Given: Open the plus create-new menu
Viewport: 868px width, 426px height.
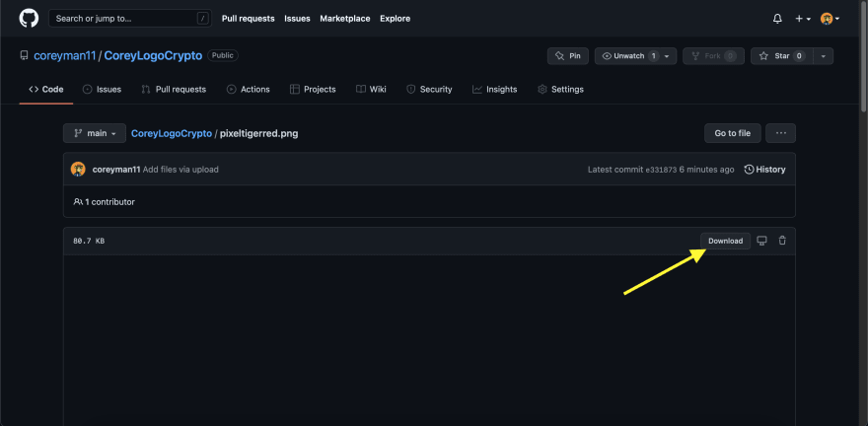Looking at the screenshot, I should click(x=803, y=19).
